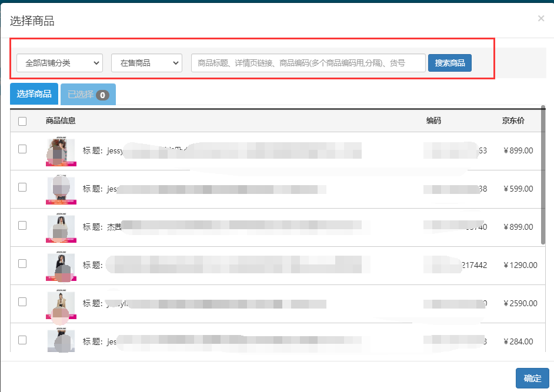Click the thumbnail of the ¥599.00 product

[x=61, y=189]
